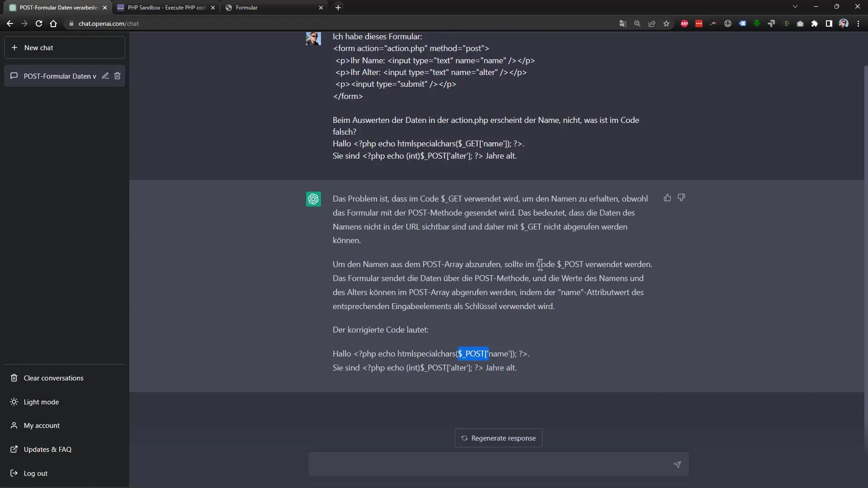Select the POST-Formular Daten verarbeiten tab
The image size is (868, 488).
tap(59, 8)
